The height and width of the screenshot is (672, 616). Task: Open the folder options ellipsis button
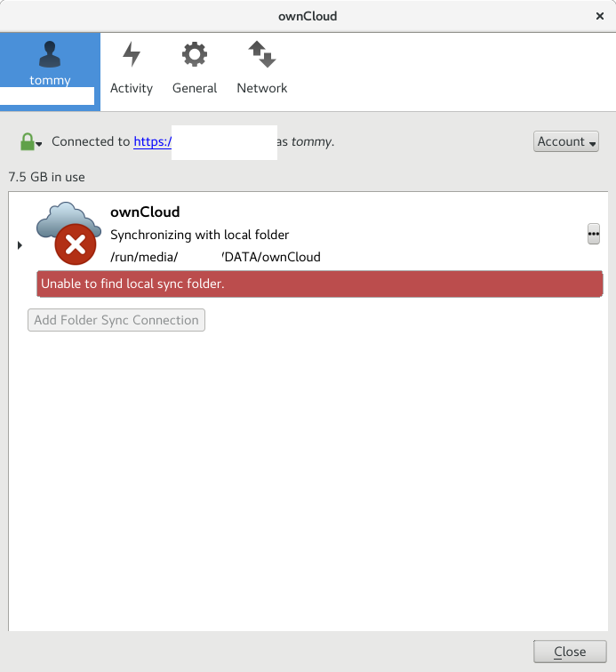pos(593,234)
